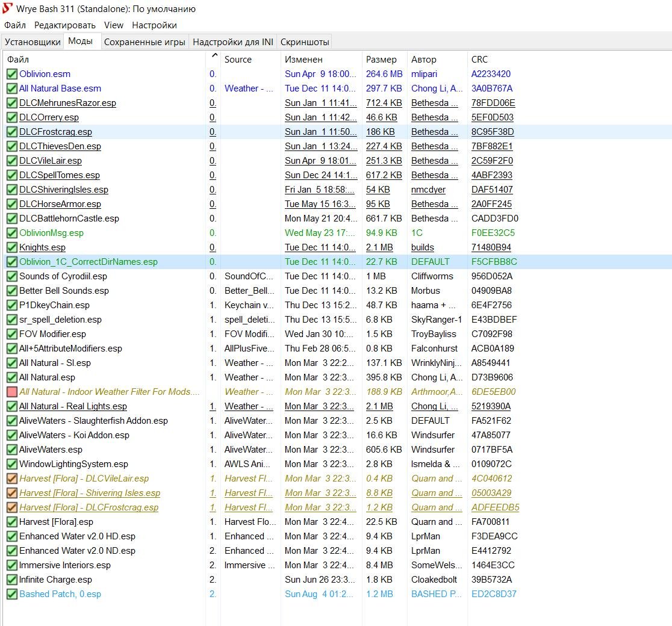Click the sort arrow column header
The width and height of the screenshot is (672, 626).
213,60
